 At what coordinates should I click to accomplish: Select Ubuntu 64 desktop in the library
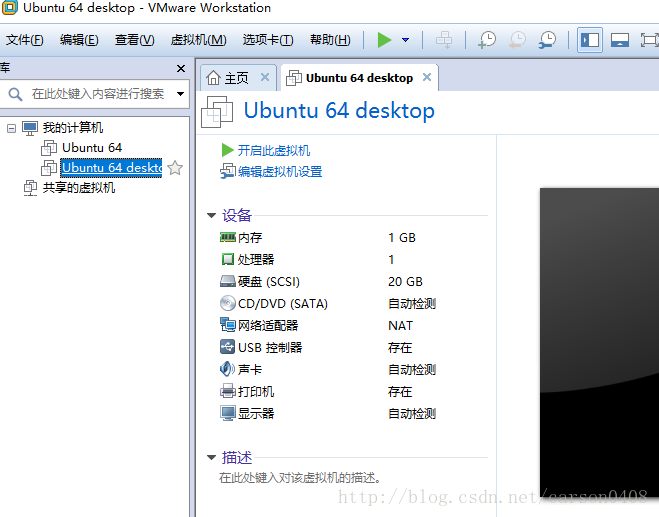(x=111, y=168)
